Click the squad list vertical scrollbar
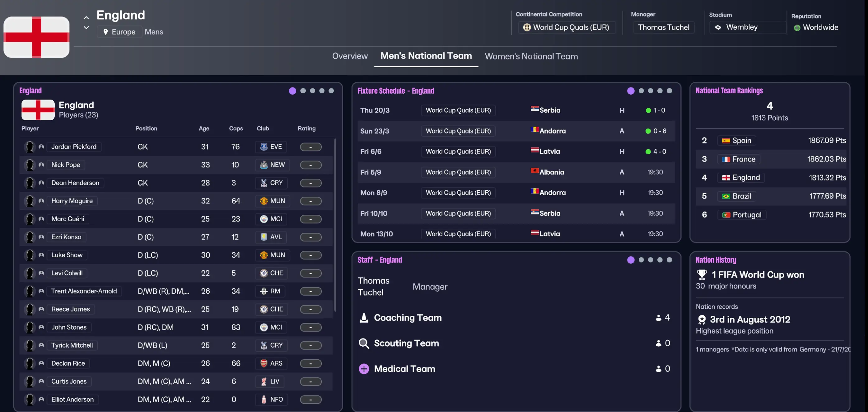The height and width of the screenshot is (412, 868). click(x=335, y=225)
